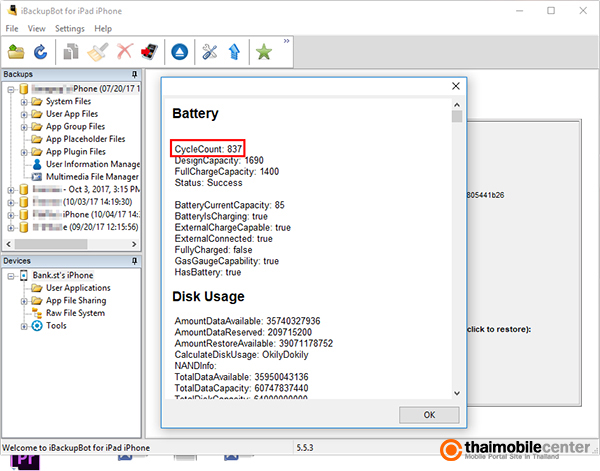Click the Backups horizontal scrollbar thumb
The image size is (600, 471).
[51, 244]
